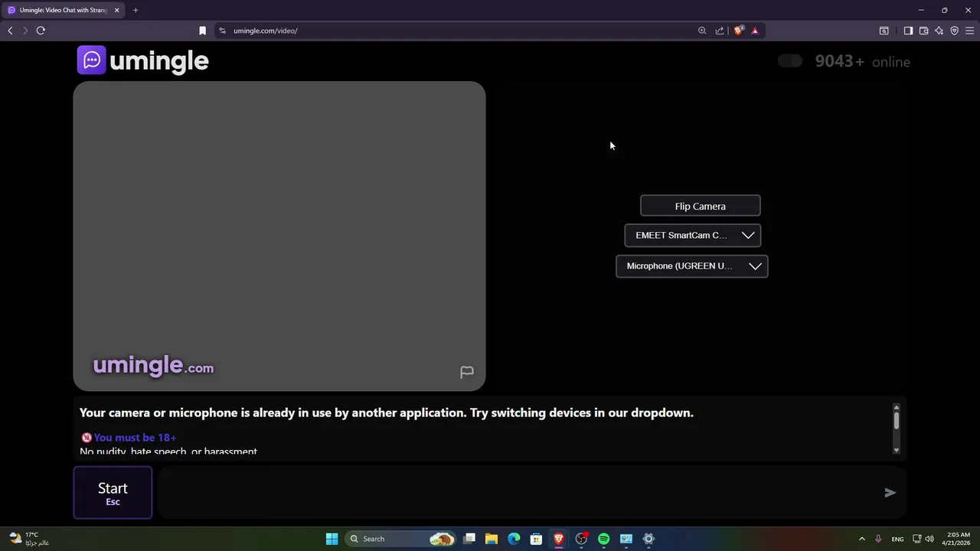This screenshot has height=551, width=980.
Task: Click chat scrollbar down arrow
Action: pyautogui.click(x=897, y=451)
